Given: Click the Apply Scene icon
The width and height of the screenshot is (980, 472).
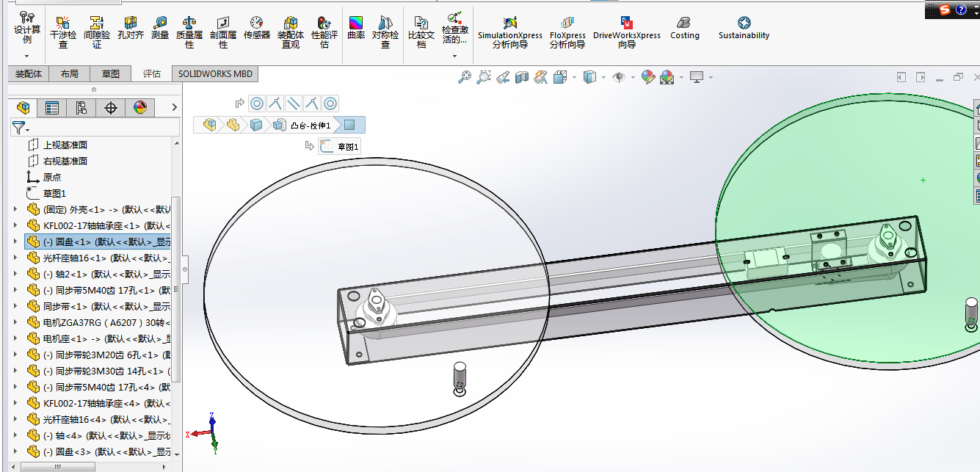Looking at the screenshot, I should [667, 77].
